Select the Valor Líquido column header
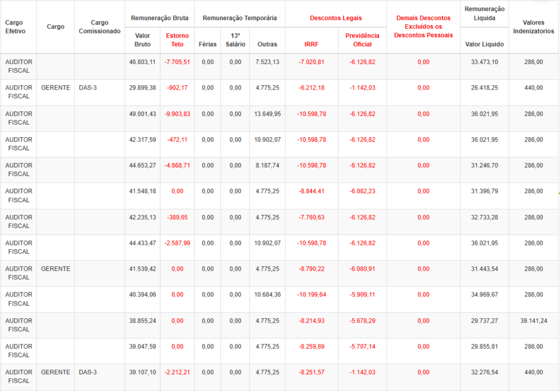This screenshot has width=560, height=392. 484,44
